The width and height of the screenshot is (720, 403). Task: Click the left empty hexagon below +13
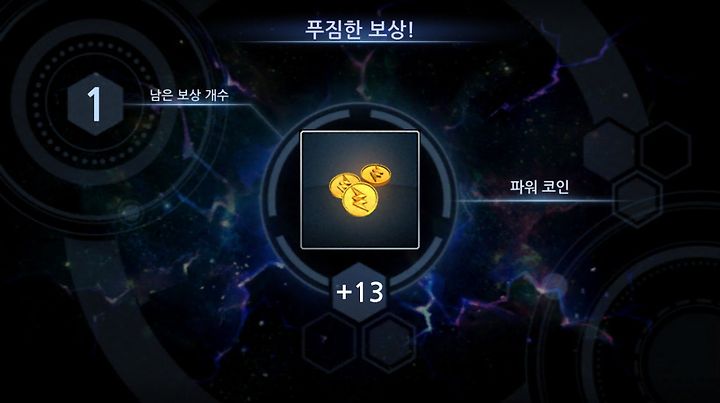point(330,342)
